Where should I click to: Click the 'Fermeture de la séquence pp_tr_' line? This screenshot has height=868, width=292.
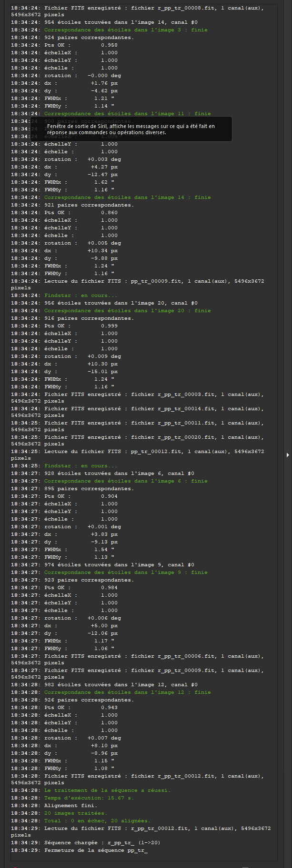pos(96,850)
